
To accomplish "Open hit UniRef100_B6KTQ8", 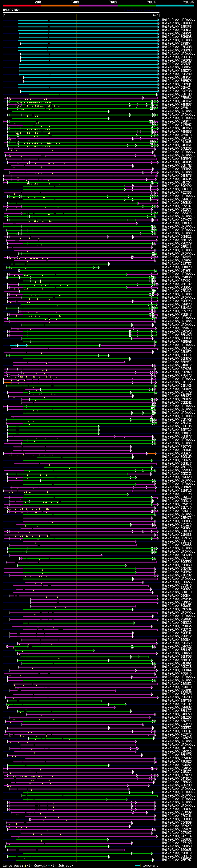I will pyautogui.click(x=177, y=94).
